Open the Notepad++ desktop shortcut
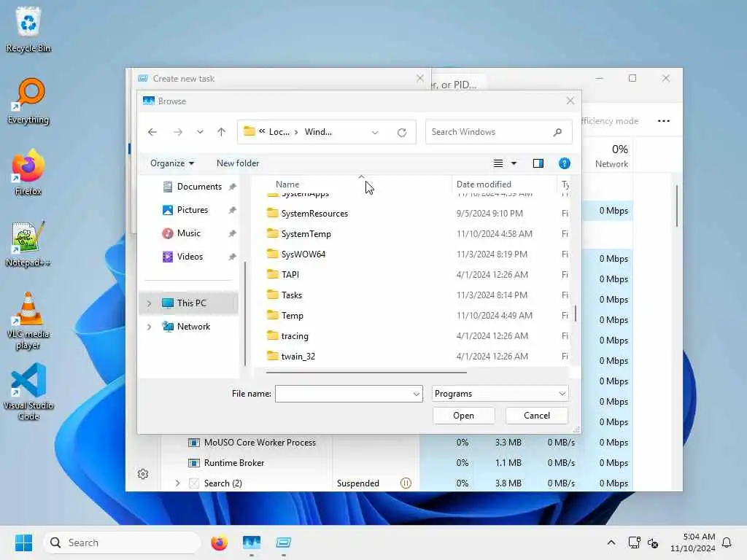 (x=28, y=244)
